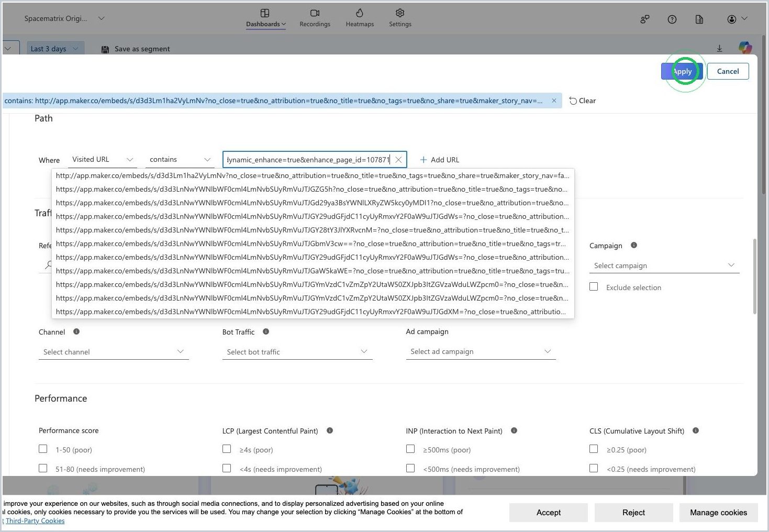Expand the Spacematrix project selector
This screenshot has height=532, width=769.
[64, 18]
